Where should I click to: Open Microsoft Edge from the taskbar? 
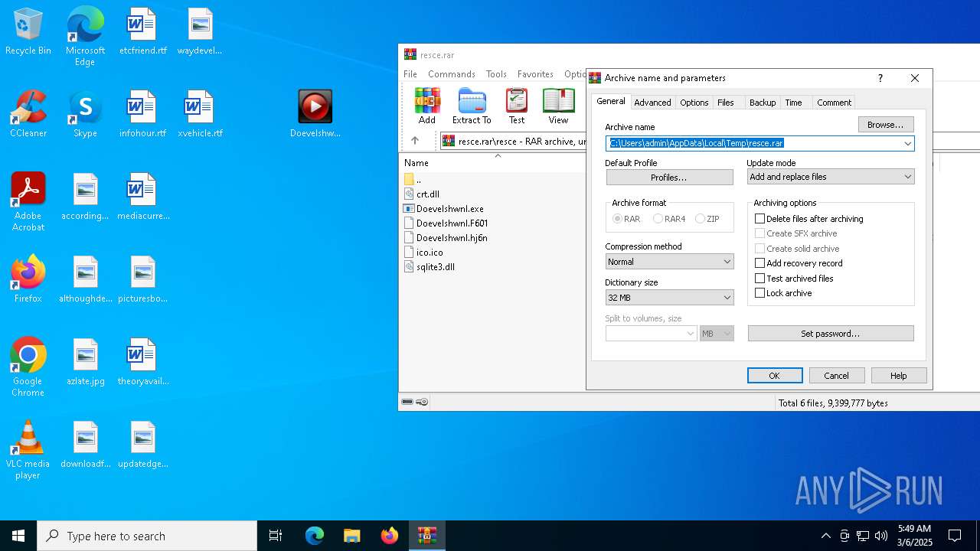[x=315, y=536]
